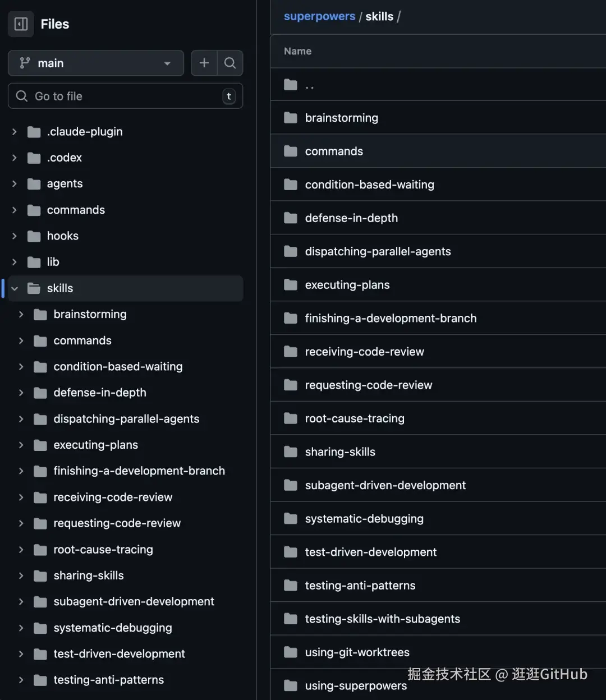Collapse the skills folder chevron
Viewport: 606px width, 700px height.
point(15,288)
